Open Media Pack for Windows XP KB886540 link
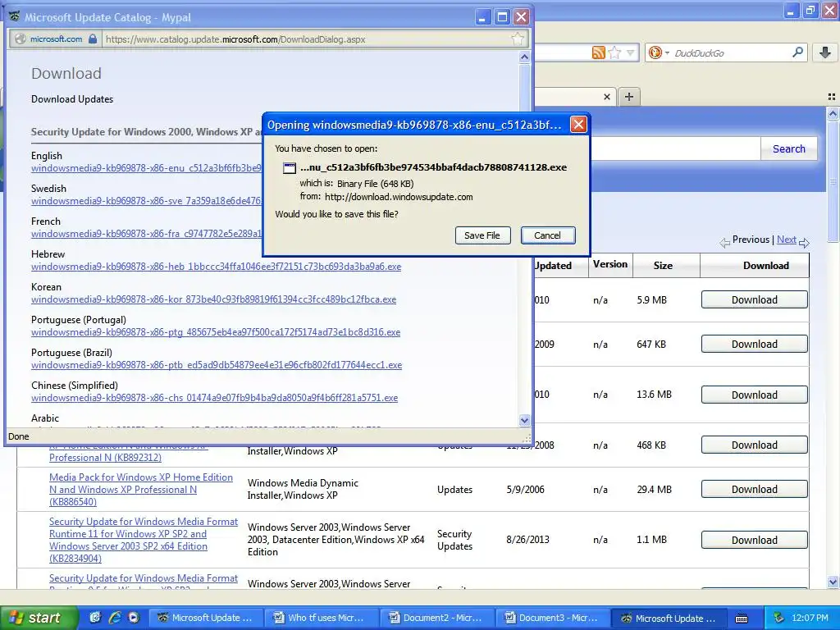 pos(141,490)
